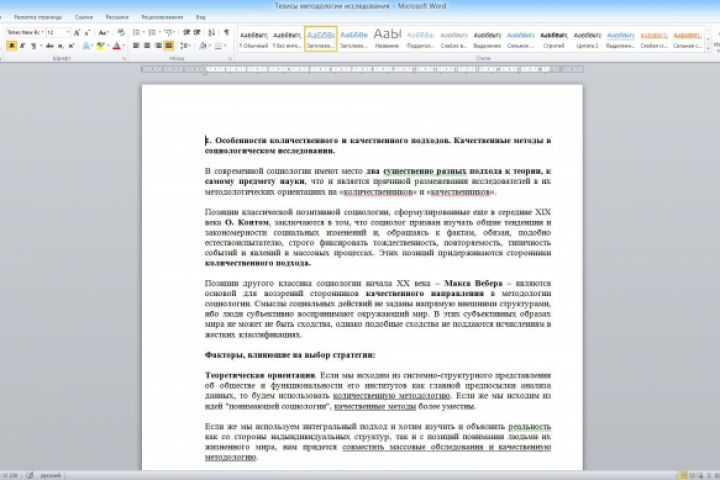Click the bold heading Факторы, влияющие на выбор стратегии
The image size is (720, 480).
290,355
